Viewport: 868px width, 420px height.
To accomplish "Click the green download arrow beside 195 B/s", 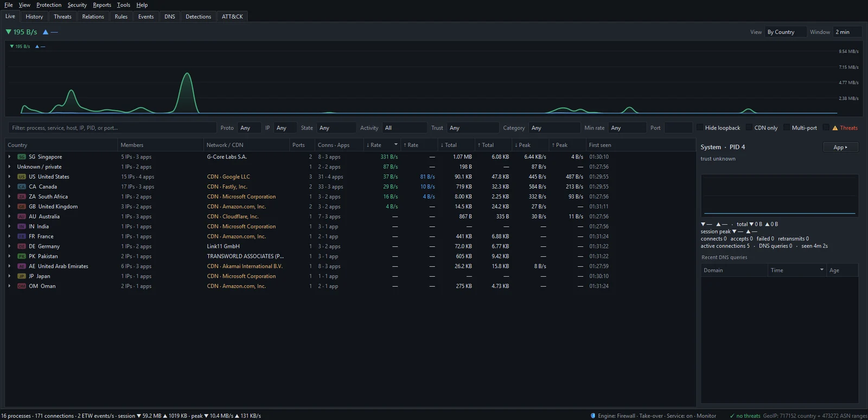I will [x=8, y=32].
